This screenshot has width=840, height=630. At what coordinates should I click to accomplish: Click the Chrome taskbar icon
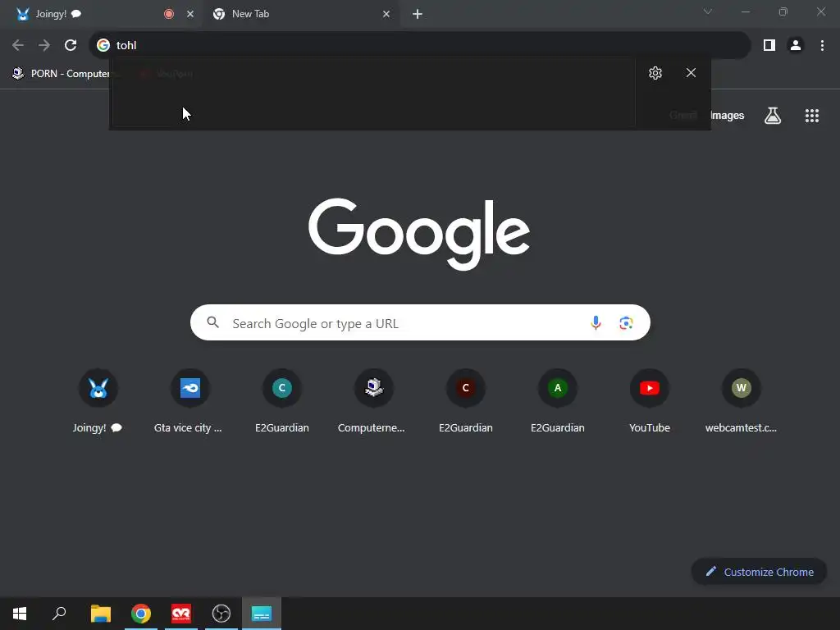(141, 614)
